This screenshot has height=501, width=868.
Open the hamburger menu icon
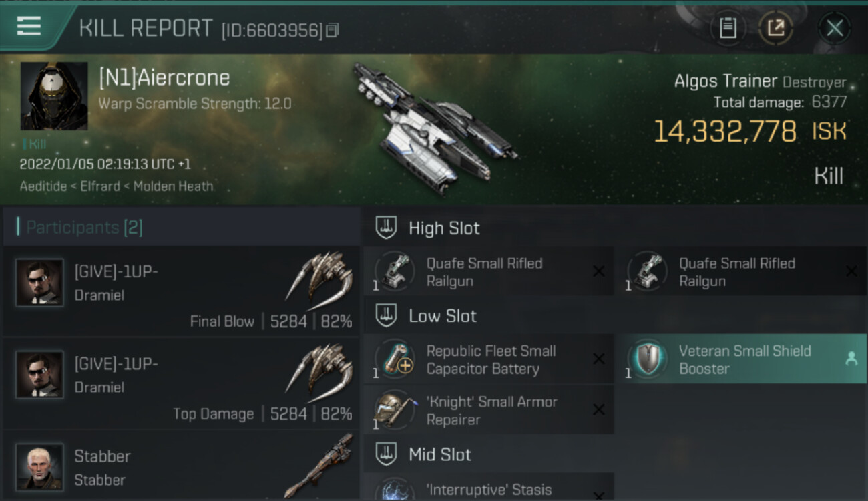(29, 26)
